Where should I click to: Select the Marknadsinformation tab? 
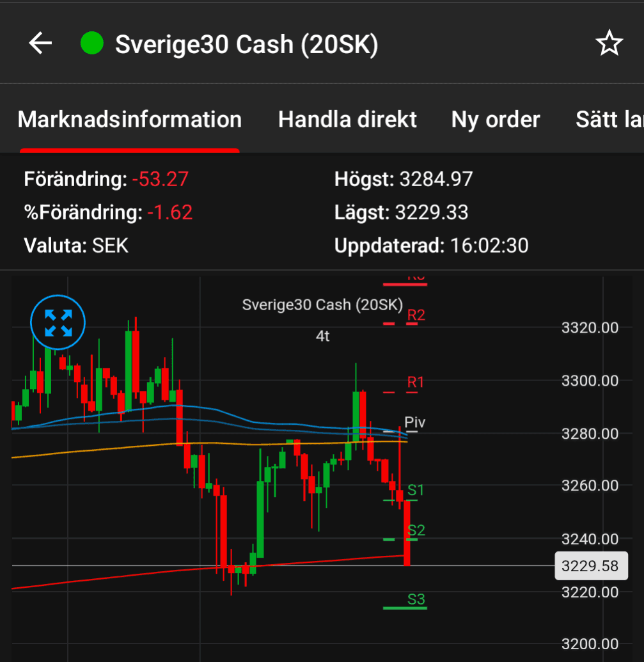pyautogui.click(x=130, y=120)
